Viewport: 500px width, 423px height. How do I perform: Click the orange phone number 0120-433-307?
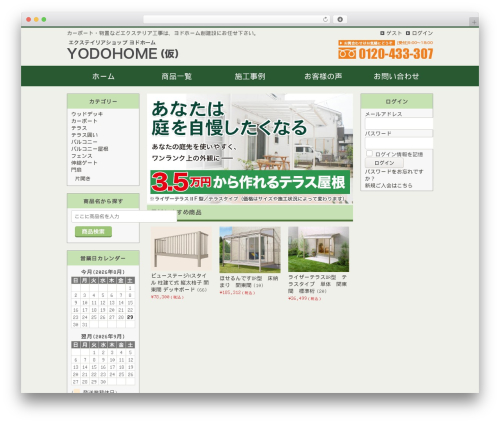tap(396, 54)
